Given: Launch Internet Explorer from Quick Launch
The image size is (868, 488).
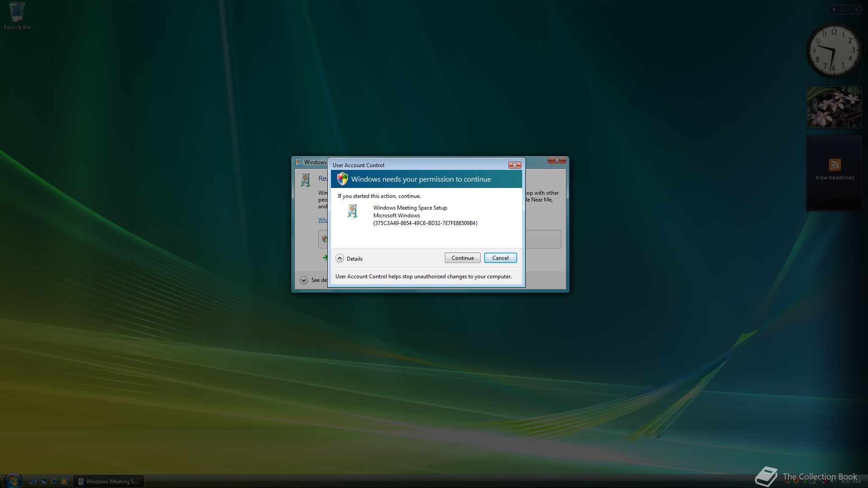Looking at the screenshot, I should 54,482.
